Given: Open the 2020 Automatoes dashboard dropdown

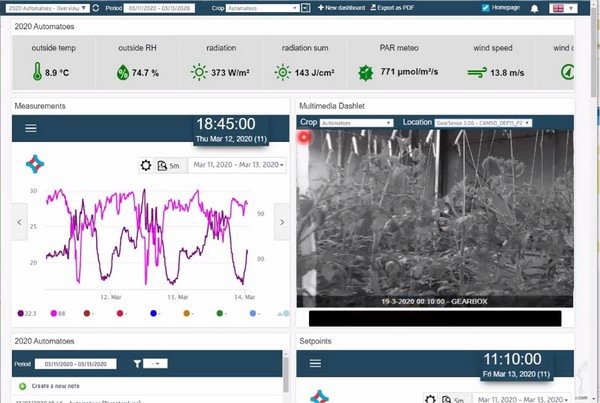Looking at the screenshot, I should (49, 8).
